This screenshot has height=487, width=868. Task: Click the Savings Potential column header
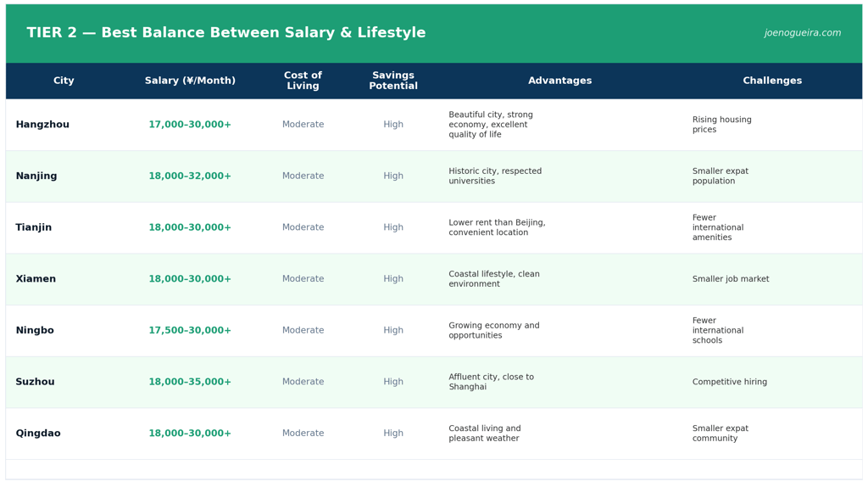click(x=393, y=81)
